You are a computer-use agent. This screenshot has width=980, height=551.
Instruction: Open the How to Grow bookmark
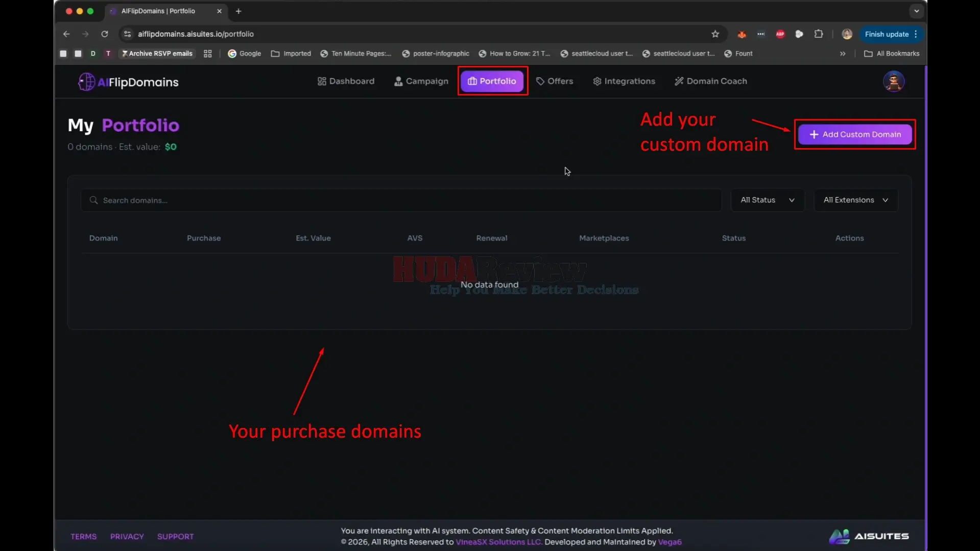(514, 54)
